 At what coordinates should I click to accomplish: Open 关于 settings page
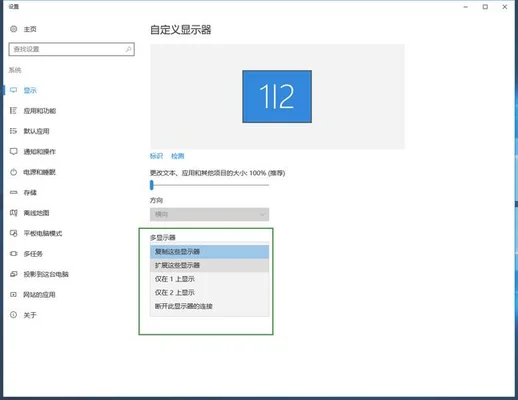click(x=30, y=315)
